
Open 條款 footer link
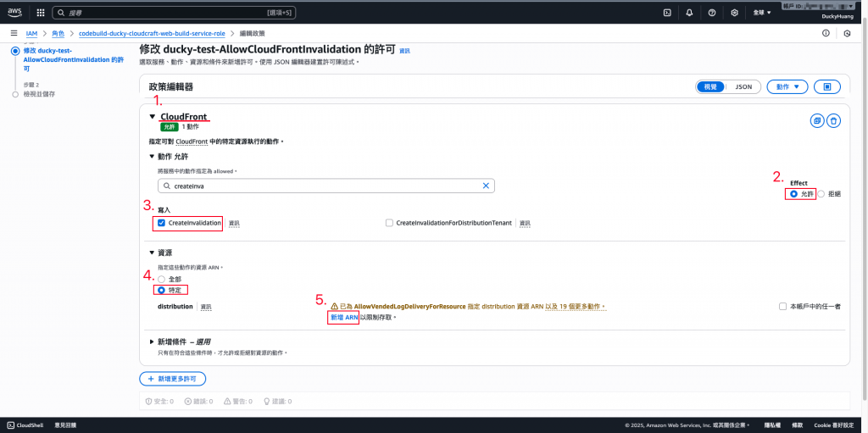[795, 425]
